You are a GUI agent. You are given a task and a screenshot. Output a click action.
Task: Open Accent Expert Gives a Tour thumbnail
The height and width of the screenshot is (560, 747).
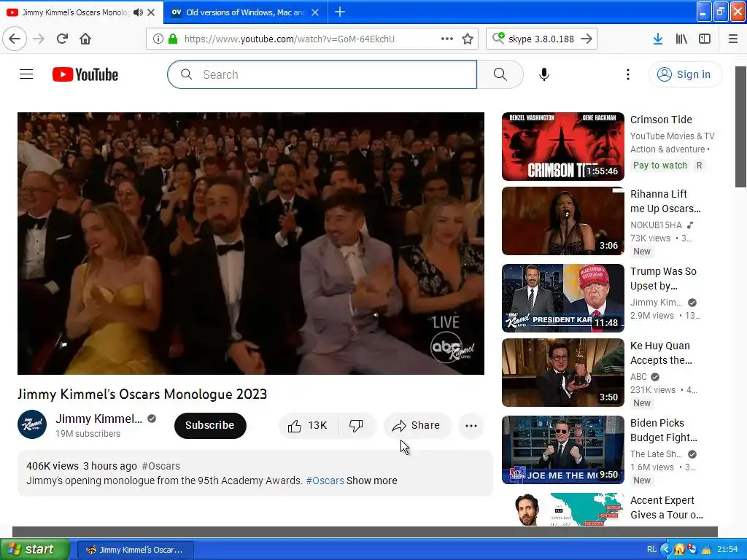(562, 509)
